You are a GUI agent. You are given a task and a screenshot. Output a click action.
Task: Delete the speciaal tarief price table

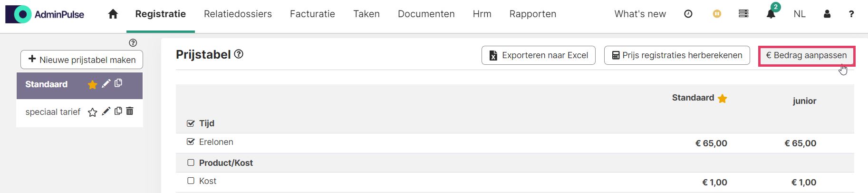(x=130, y=111)
